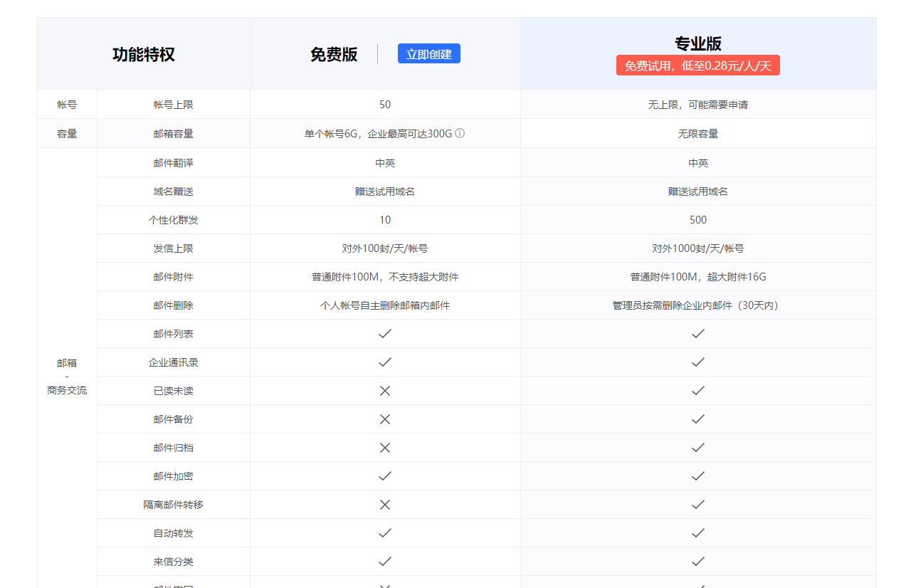901x588 pixels.
Task: Click the red 免费试用 price badge
Action: tap(697, 65)
